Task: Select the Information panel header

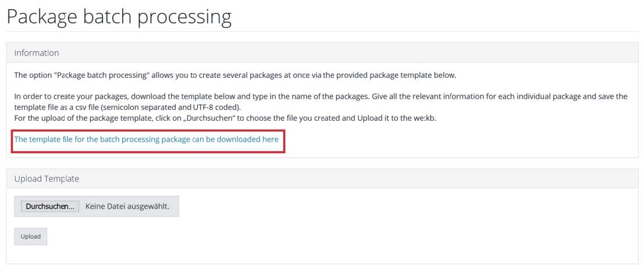Action: [x=37, y=53]
